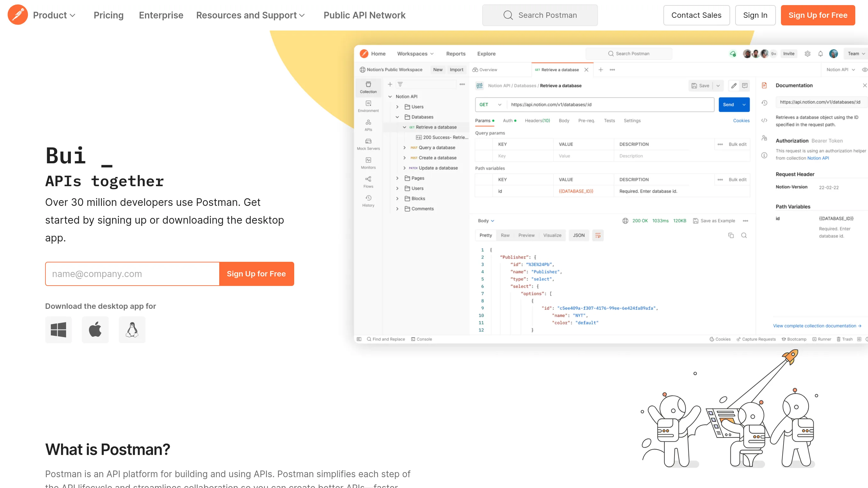Open the Mock Servers sidebar icon
The image size is (868, 488).
pyautogui.click(x=368, y=144)
